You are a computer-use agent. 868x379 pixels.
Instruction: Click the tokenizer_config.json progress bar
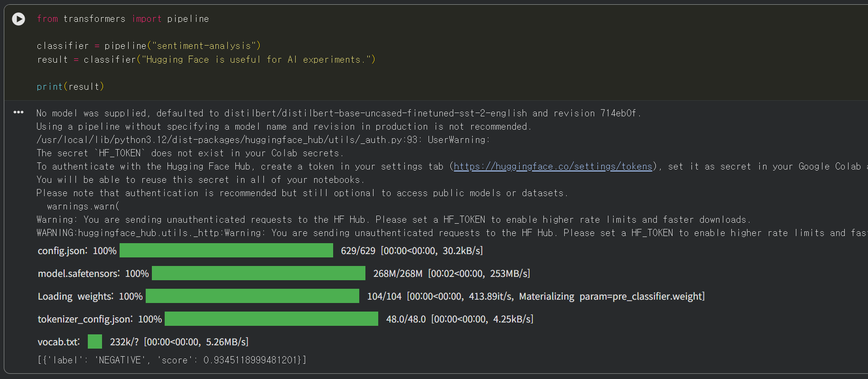coord(271,319)
